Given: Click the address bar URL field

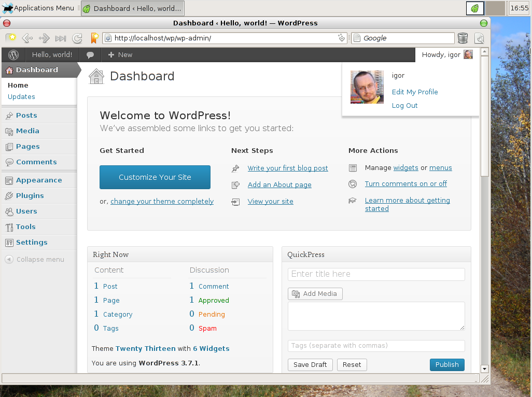Looking at the screenshot, I should tap(225, 38).
